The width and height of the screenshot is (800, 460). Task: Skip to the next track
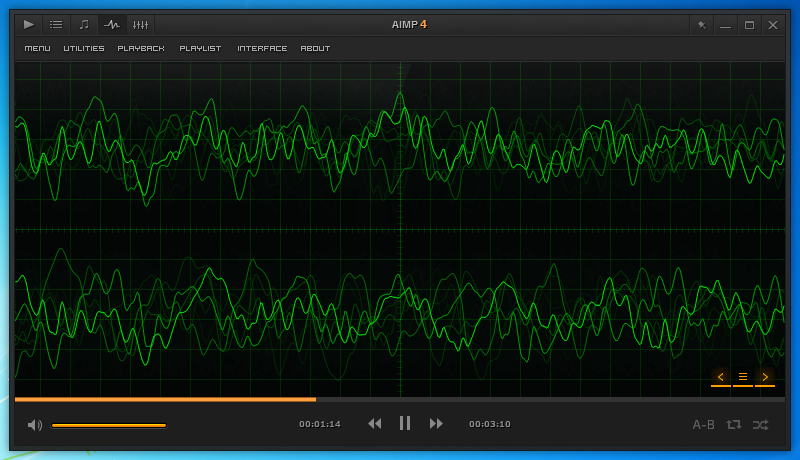(436, 424)
